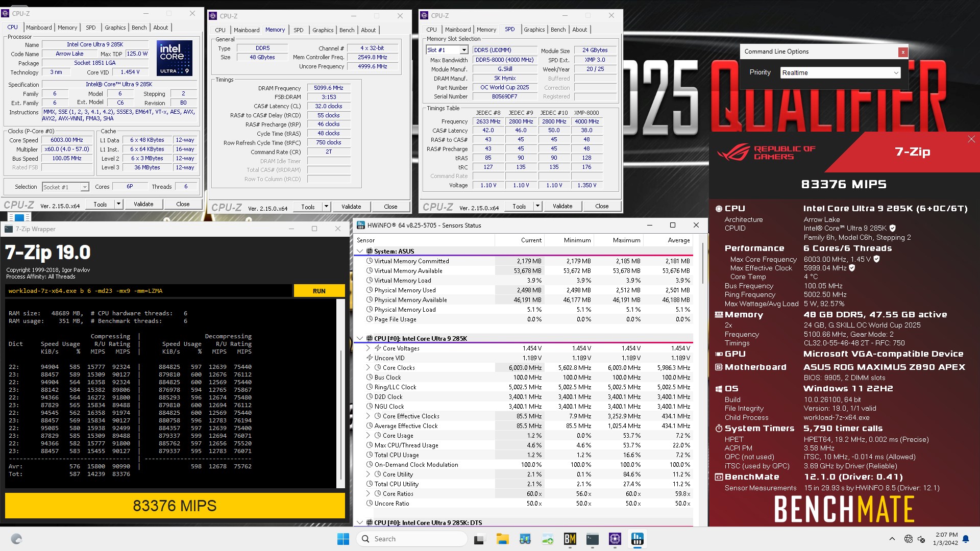This screenshot has height=551, width=980.
Task: Open Tools dropdown arrow in CPU-Z Memory window
Action: [x=326, y=207]
